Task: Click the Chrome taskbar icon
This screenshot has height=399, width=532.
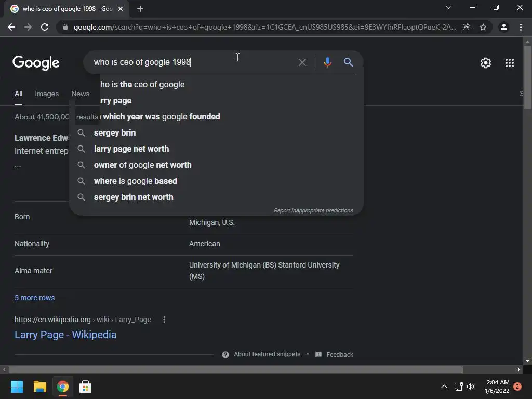Action: [x=62, y=387]
